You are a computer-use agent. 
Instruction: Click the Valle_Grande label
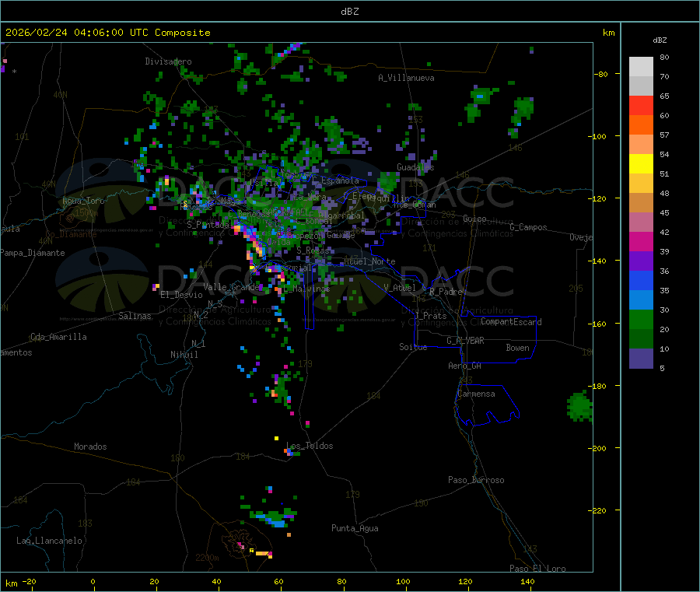232,286
